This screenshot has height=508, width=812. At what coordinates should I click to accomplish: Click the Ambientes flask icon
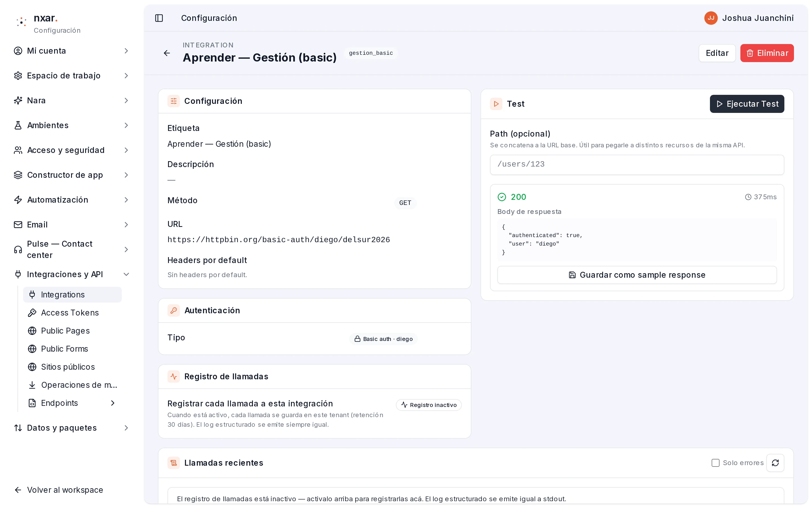click(18, 125)
